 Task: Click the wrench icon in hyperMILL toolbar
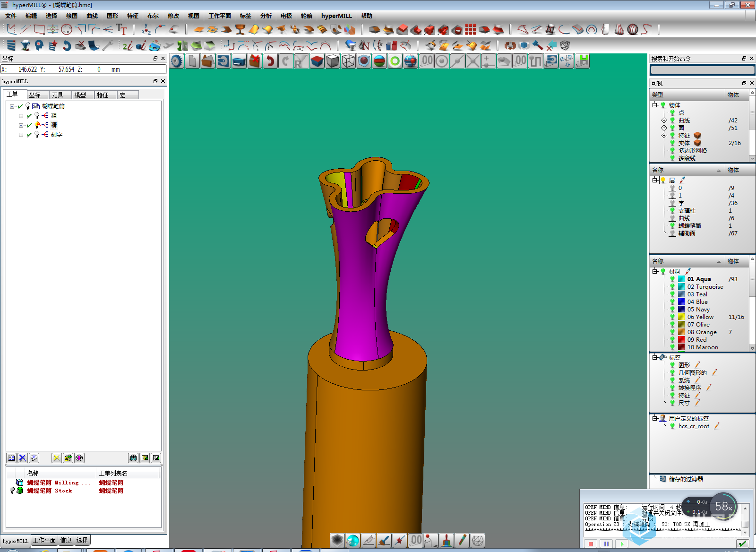pos(108,45)
